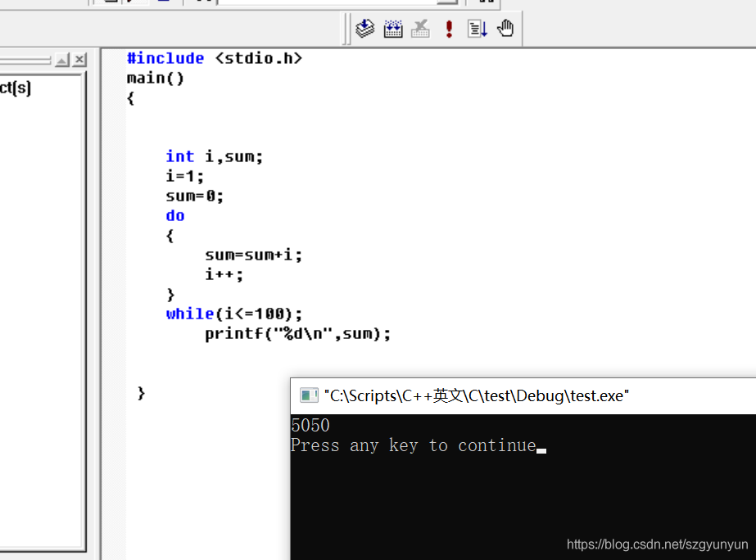The width and height of the screenshot is (756, 560).
Task: Click the Go debug icon
Action: tap(478, 29)
